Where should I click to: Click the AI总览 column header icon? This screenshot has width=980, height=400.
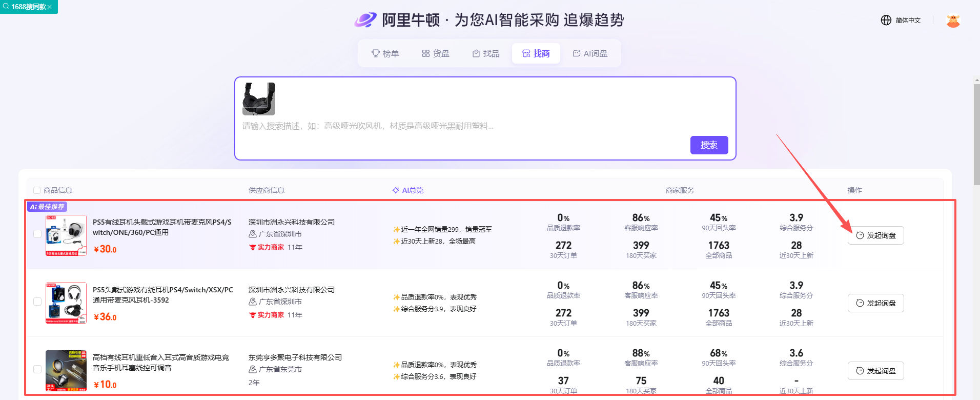point(396,190)
